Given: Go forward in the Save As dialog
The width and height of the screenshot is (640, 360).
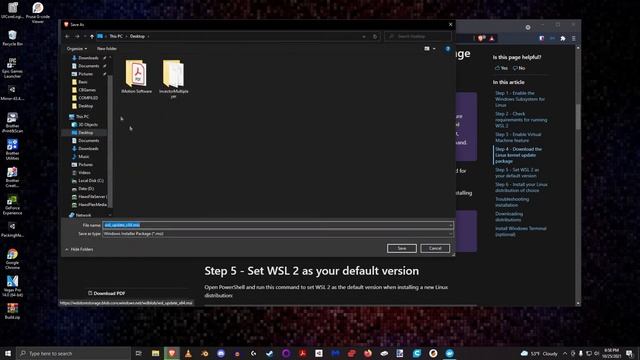Looking at the screenshot, I should (77, 36).
